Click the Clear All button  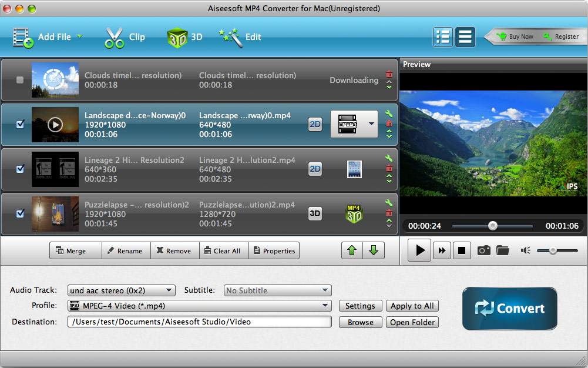224,250
